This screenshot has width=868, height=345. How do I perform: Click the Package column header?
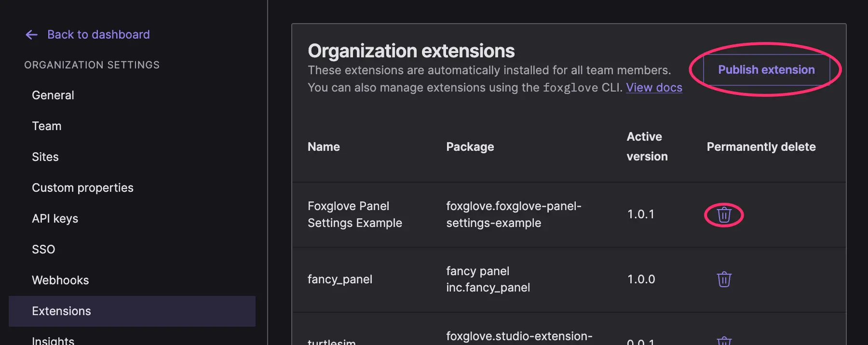tap(470, 146)
